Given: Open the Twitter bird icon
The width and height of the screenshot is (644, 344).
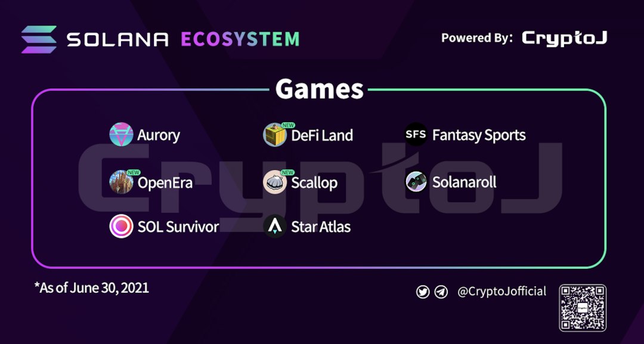Looking at the screenshot, I should [423, 292].
